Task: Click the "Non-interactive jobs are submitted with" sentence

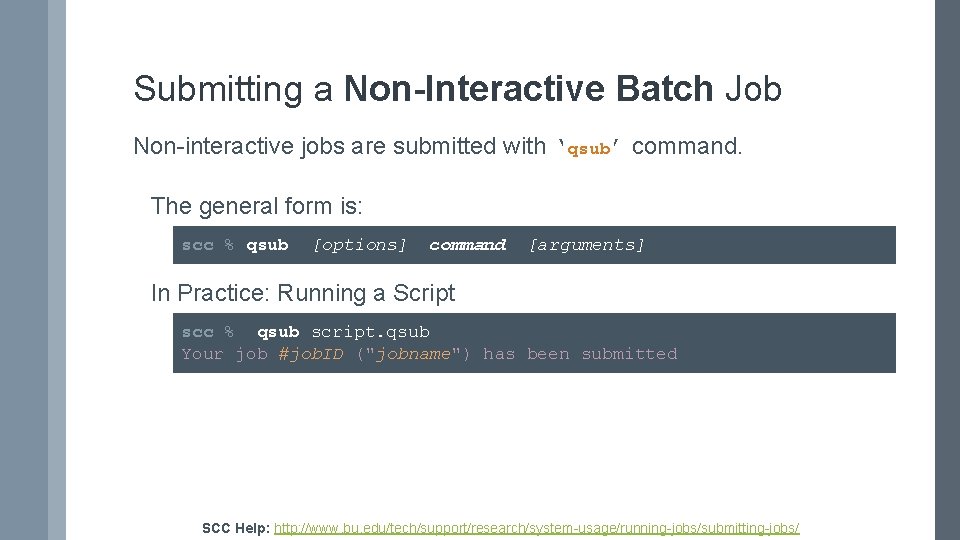Action: point(340,147)
